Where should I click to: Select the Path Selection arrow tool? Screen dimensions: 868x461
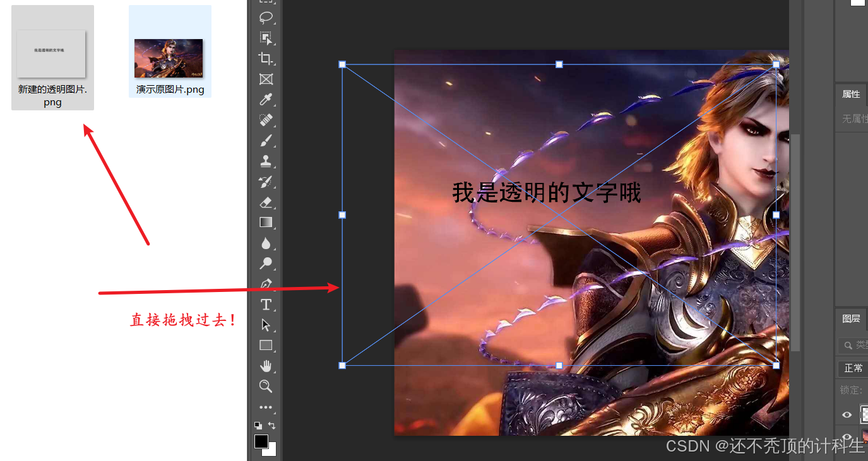point(266,325)
